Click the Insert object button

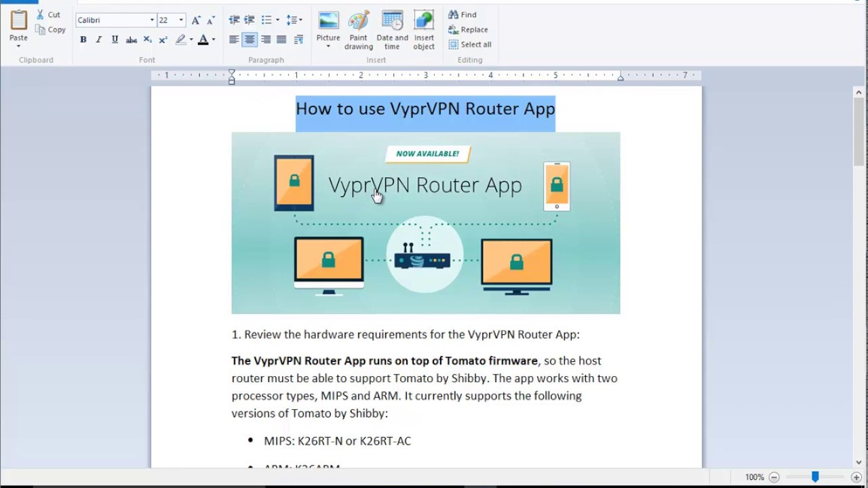425,30
